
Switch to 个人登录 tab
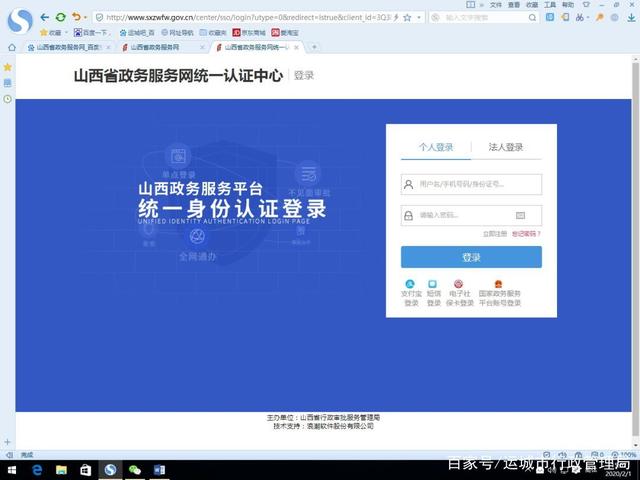[x=436, y=147]
